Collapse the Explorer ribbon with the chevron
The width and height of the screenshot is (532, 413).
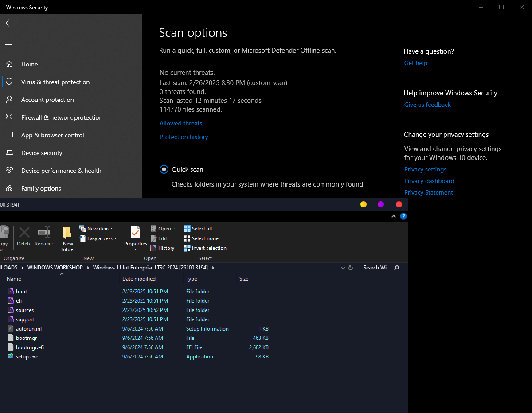coord(393,217)
